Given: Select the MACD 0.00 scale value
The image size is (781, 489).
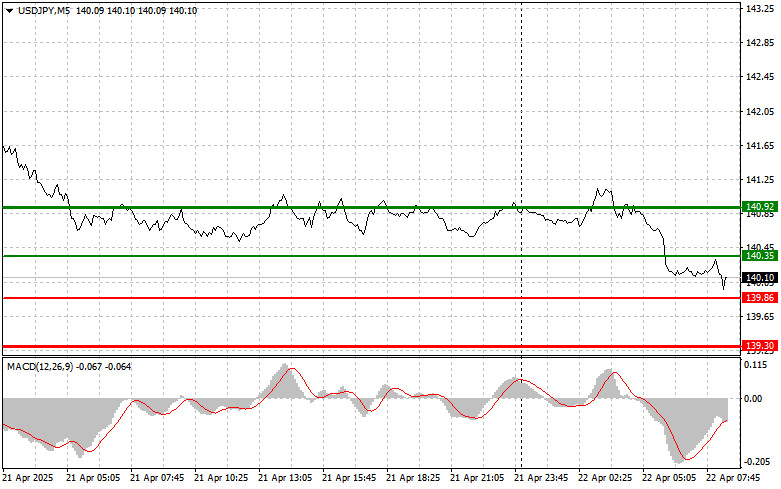Looking at the screenshot, I should pyautogui.click(x=753, y=398).
